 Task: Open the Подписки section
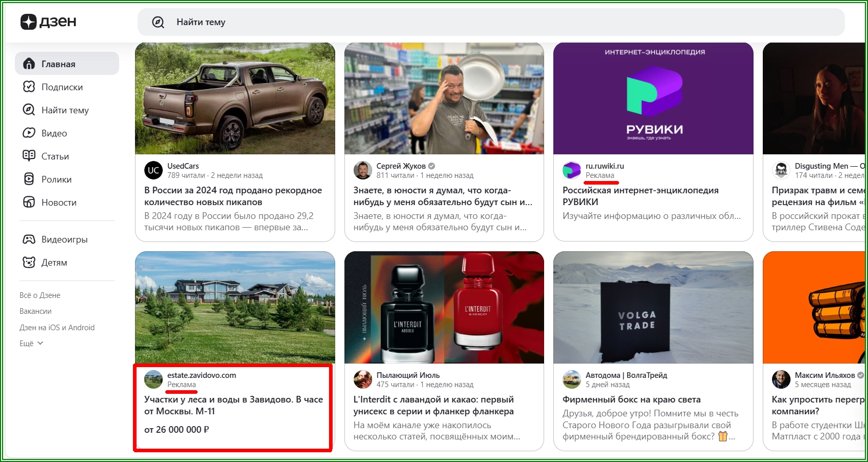coord(67,87)
